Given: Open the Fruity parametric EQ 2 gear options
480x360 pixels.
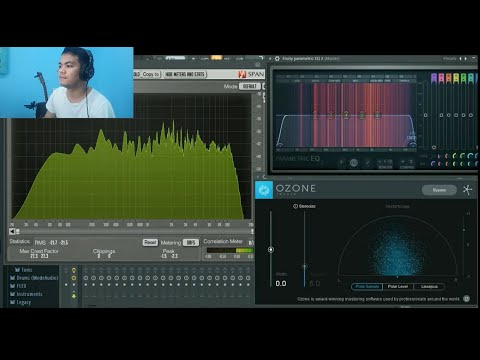Looking at the screenshot, I should (x=277, y=59).
